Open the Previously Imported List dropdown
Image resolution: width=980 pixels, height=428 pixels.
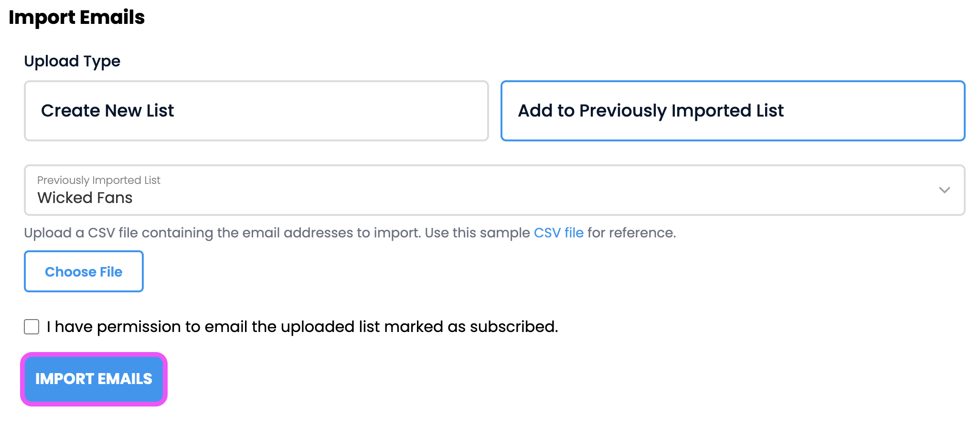494,190
